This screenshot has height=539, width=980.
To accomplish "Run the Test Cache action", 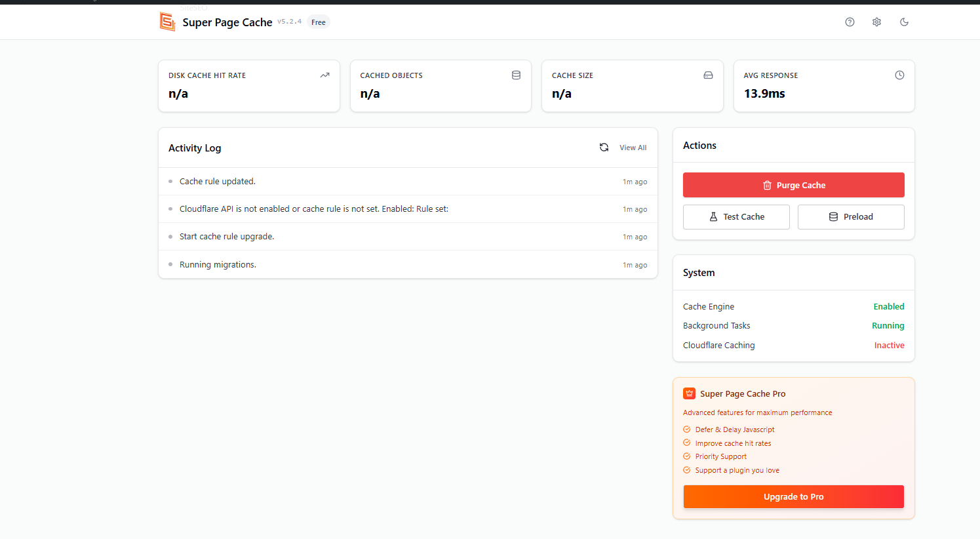I will [x=736, y=217].
